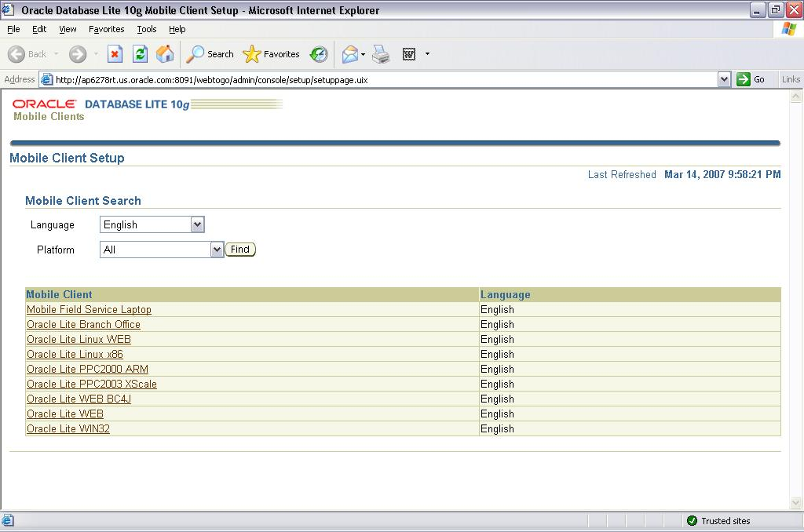Viewport: 804px width, 532px height.
Task: Click the mail icon dropdown arrow
Action: tap(363, 54)
